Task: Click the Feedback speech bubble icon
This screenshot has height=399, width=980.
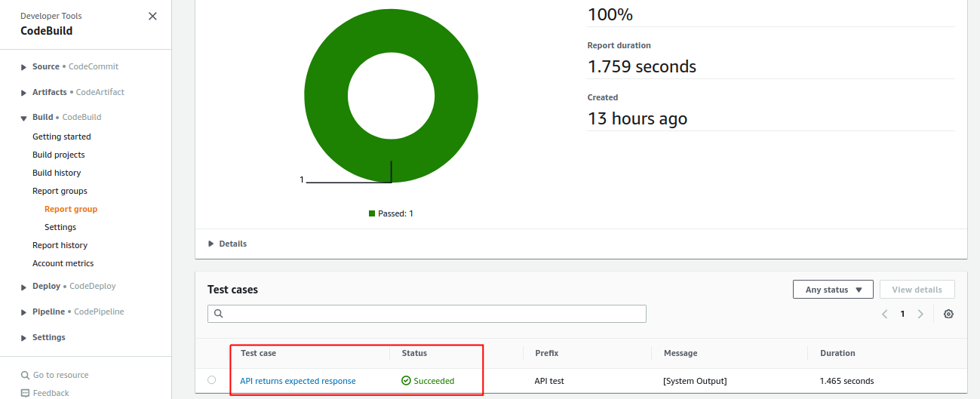Action: point(26,393)
